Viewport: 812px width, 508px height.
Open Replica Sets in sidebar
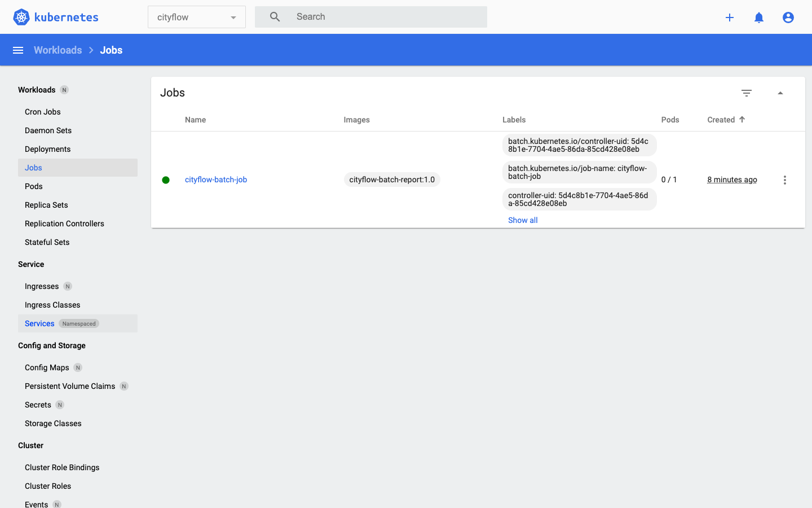tap(78, 205)
